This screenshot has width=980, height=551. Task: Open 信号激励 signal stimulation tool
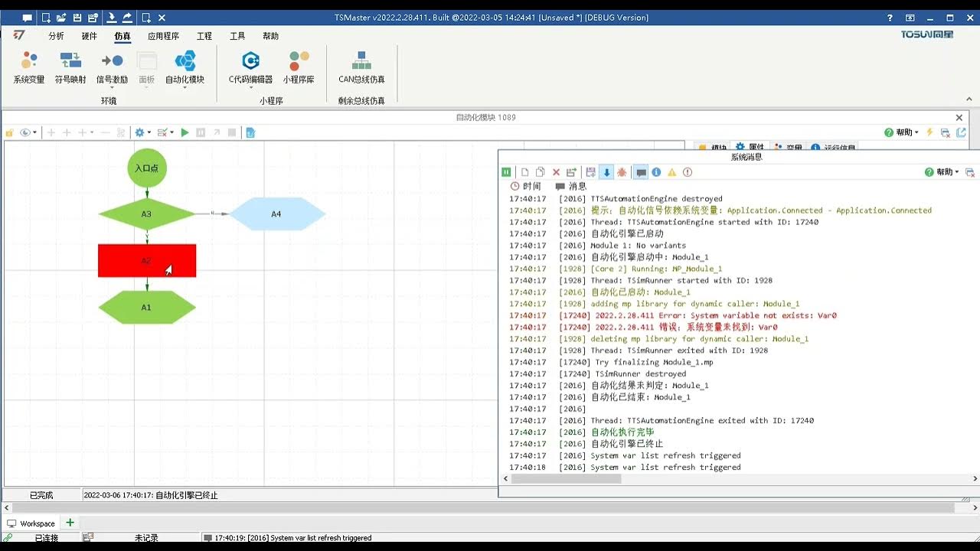(x=112, y=67)
